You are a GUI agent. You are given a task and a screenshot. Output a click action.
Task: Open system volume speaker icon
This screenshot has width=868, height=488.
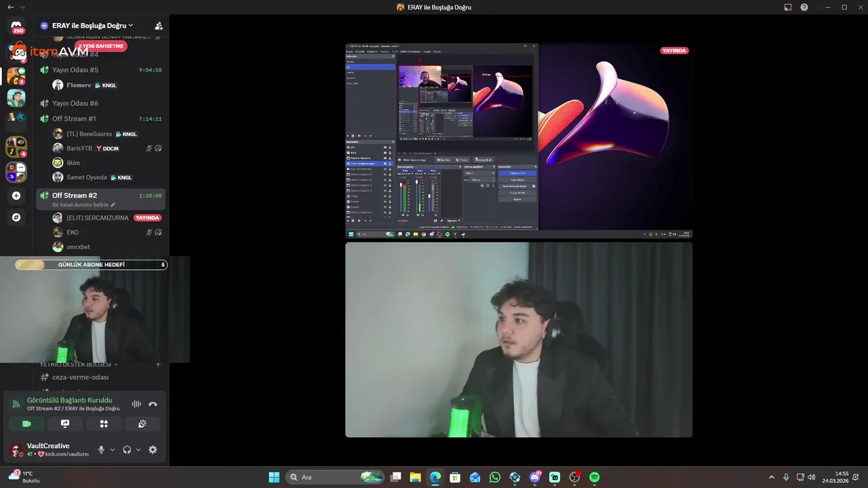pyautogui.click(x=811, y=477)
